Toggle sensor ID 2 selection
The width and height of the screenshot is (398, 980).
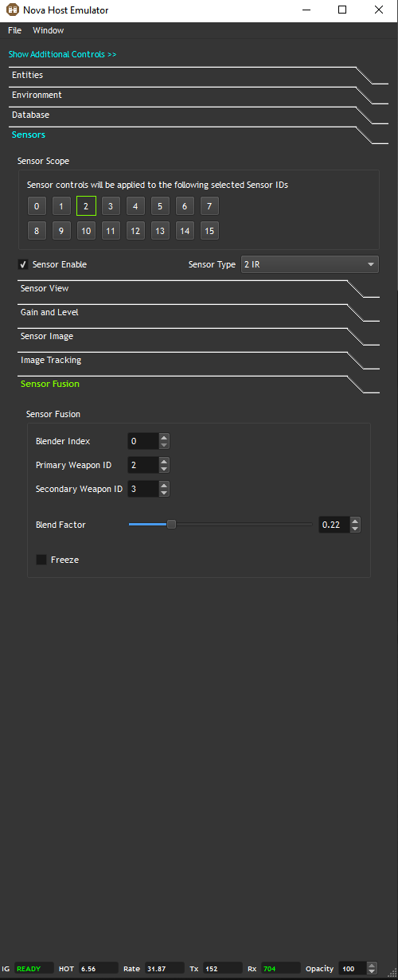pyautogui.click(x=86, y=206)
